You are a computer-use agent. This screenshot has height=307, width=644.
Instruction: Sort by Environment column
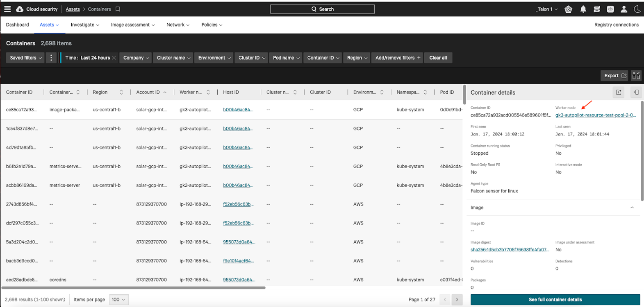382,92
